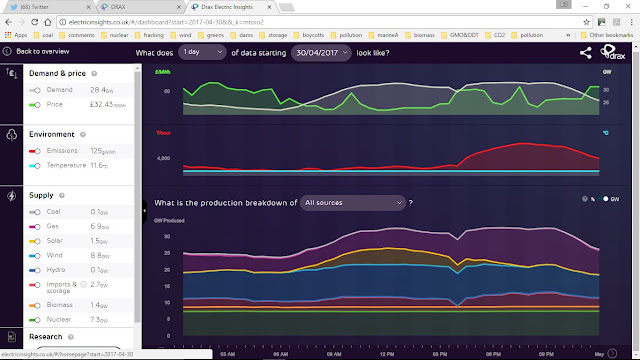640x360 pixels.
Task: Open the 1 day duration dropdown
Action: (x=202, y=52)
